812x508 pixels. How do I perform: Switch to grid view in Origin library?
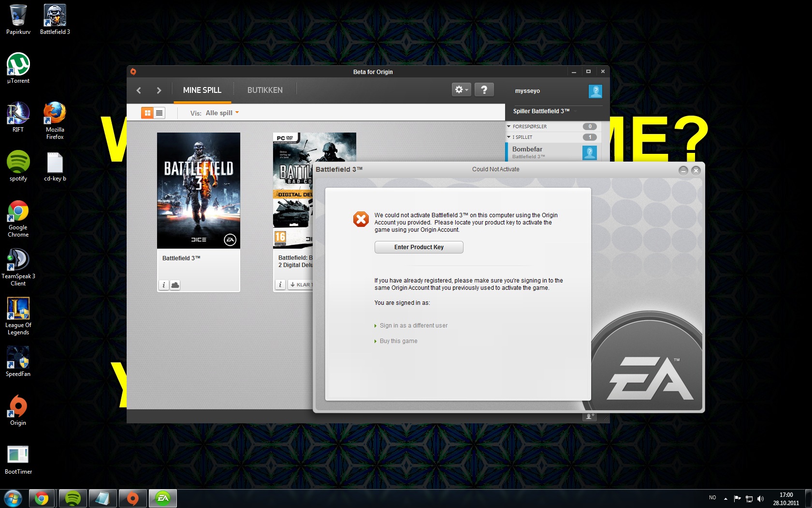click(147, 113)
